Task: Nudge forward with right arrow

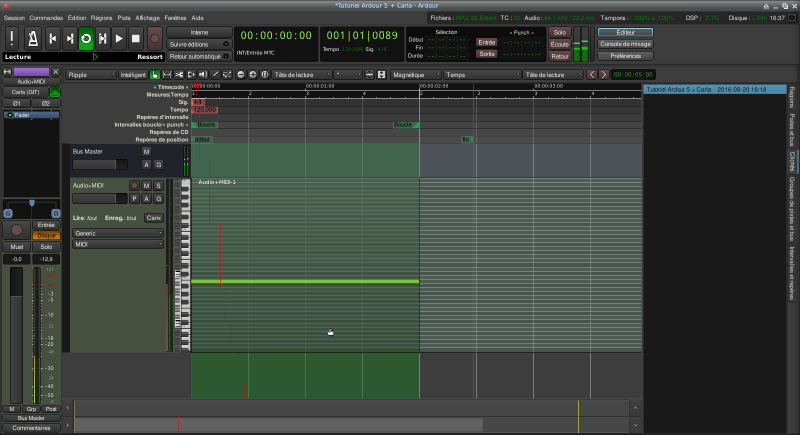Action: point(604,75)
